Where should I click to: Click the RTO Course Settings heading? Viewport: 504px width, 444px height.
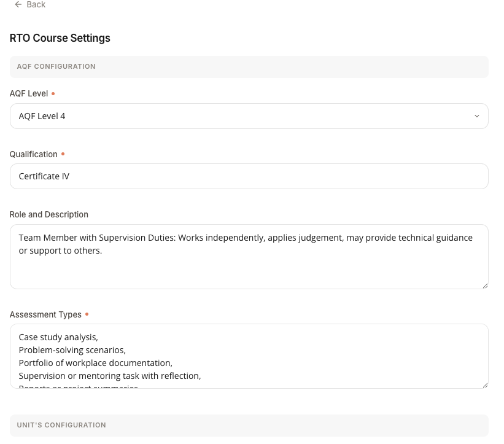[x=60, y=38]
